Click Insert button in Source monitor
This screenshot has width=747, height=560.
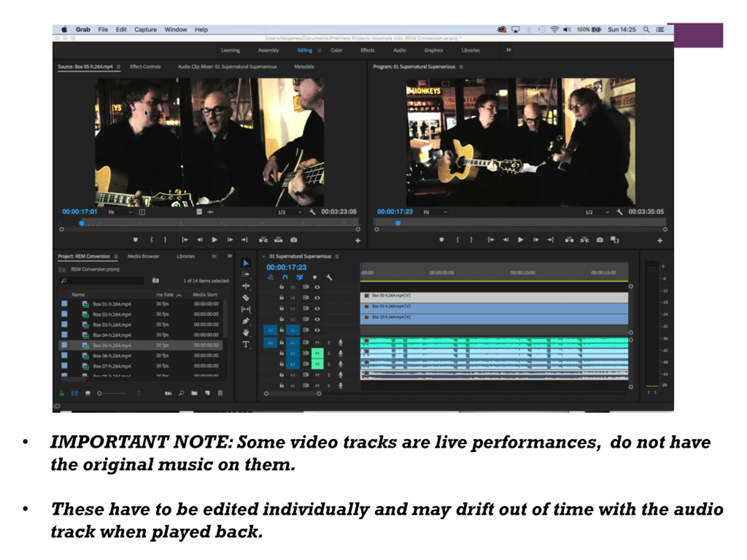[x=263, y=240]
